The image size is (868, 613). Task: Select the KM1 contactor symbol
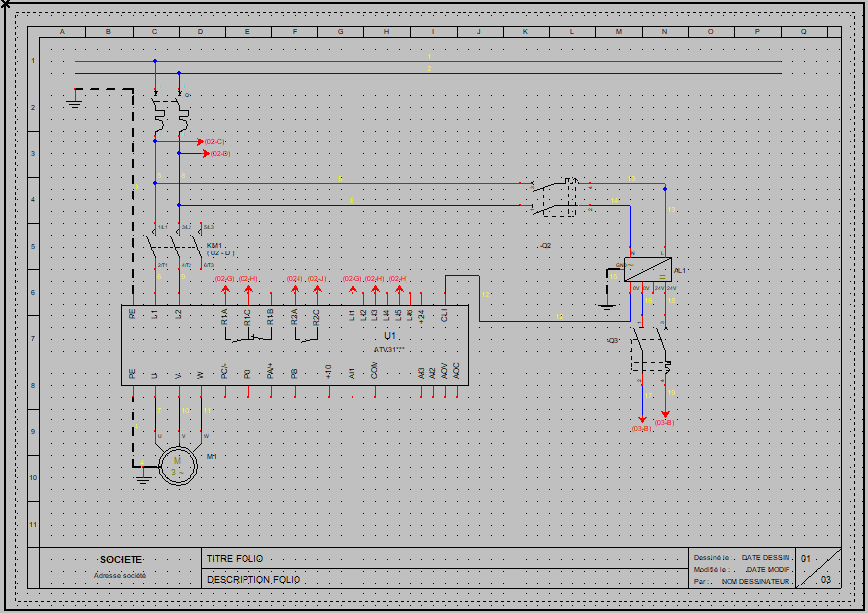point(167,245)
